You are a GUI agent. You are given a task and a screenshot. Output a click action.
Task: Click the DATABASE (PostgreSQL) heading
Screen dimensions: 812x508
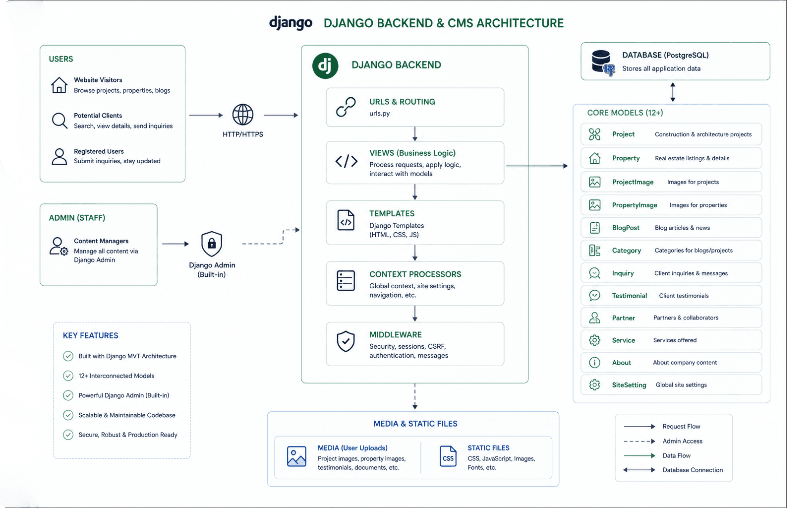pos(665,55)
